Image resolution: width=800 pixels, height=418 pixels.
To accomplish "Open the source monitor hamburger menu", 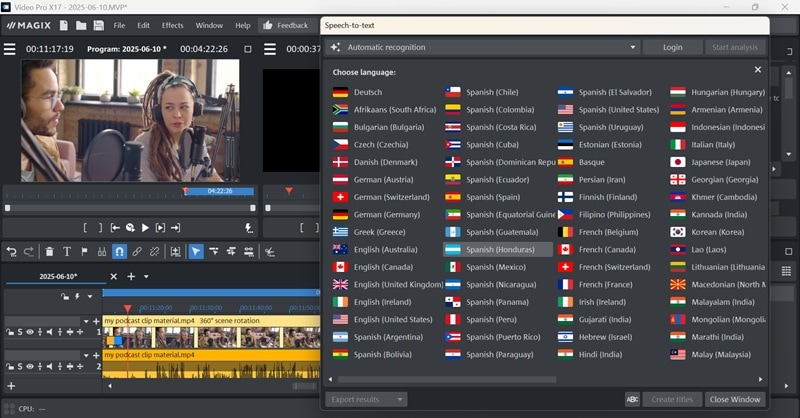I will click(x=270, y=49).
